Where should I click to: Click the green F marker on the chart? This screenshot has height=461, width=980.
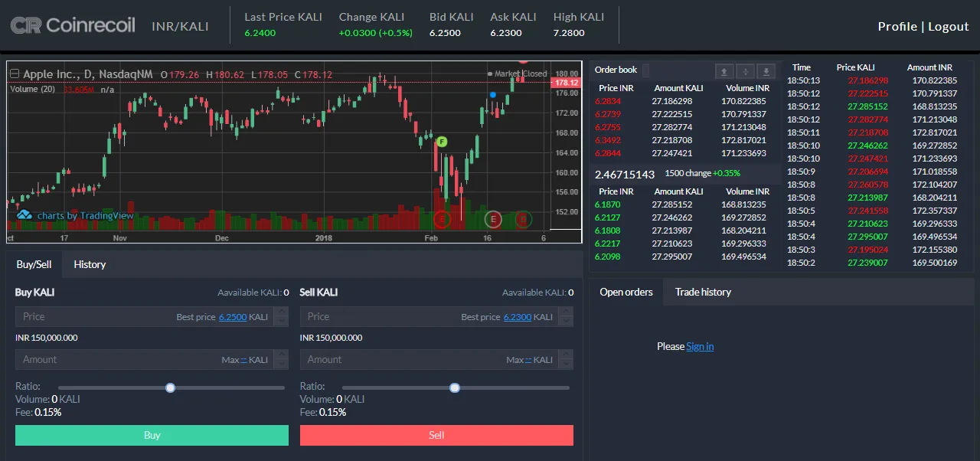pyautogui.click(x=442, y=142)
